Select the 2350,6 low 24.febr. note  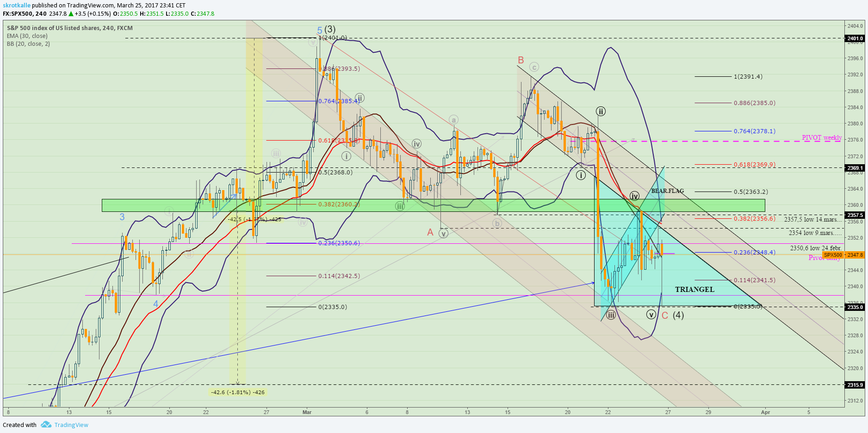(816, 248)
